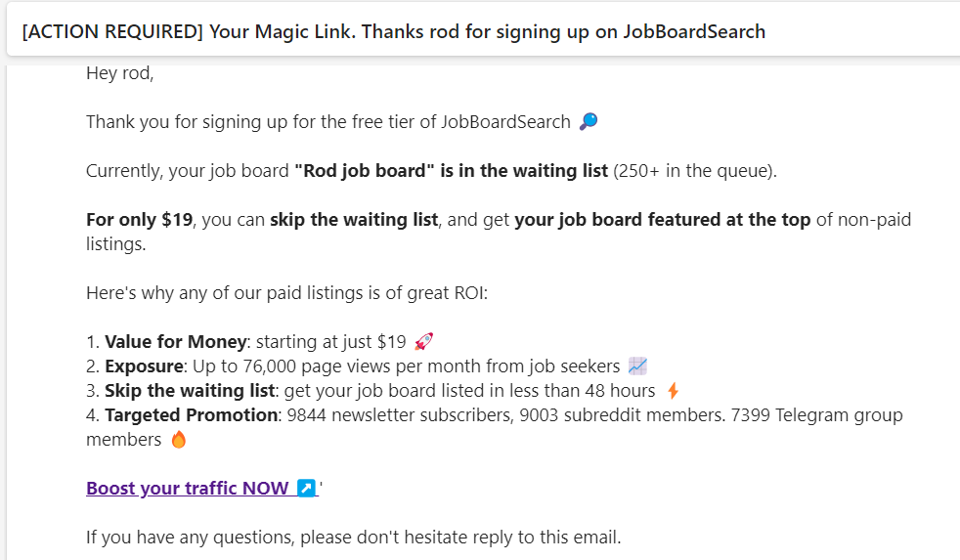The width and height of the screenshot is (960, 560).
Task: Click the bold "Targeted Promotion" list item
Action: [191, 415]
